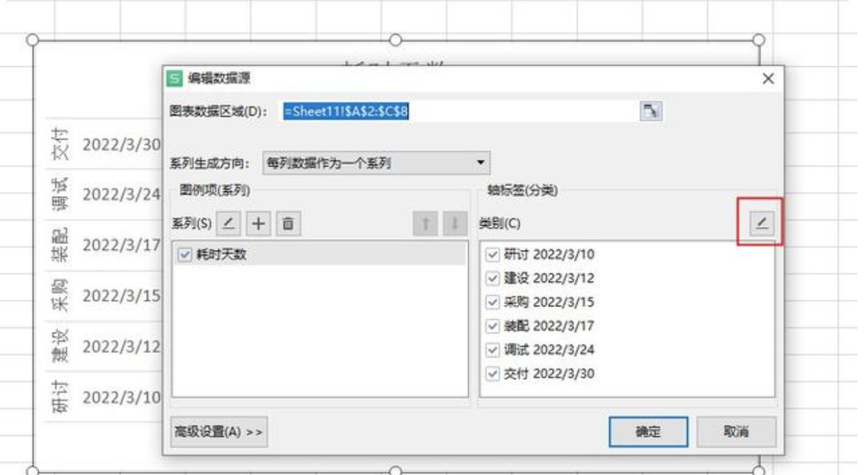Confirm with the 确定 button
The height and width of the screenshot is (475, 868).
click(648, 432)
